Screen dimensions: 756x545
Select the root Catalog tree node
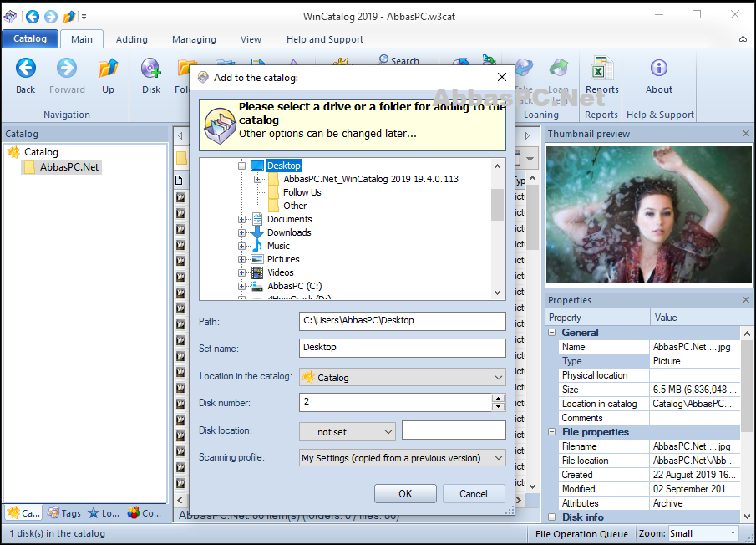click(x=42, y=152)
